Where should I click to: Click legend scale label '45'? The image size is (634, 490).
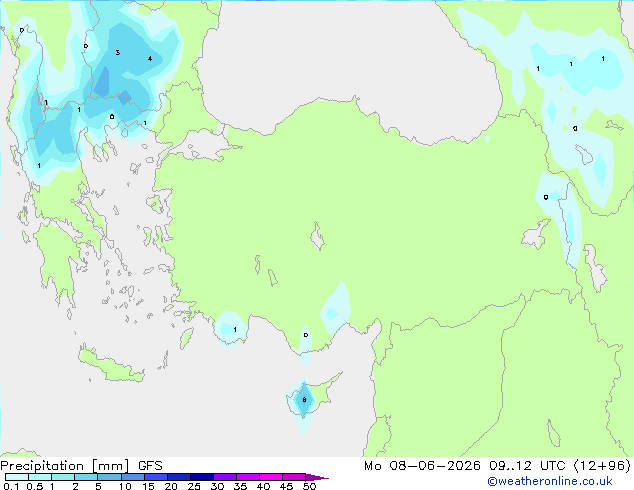[286, 486]
